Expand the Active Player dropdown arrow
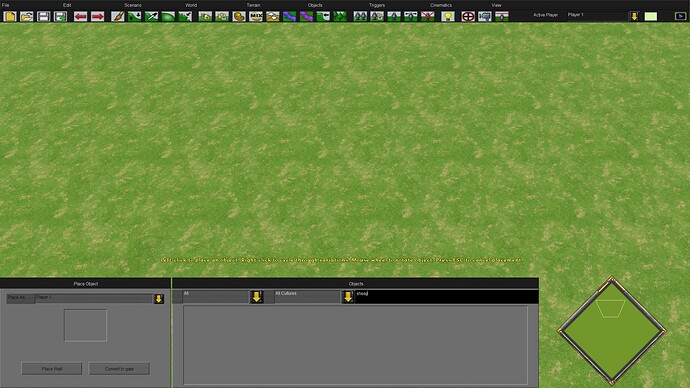690x388 pixels. pyautogui.click(x=634, y=16)
